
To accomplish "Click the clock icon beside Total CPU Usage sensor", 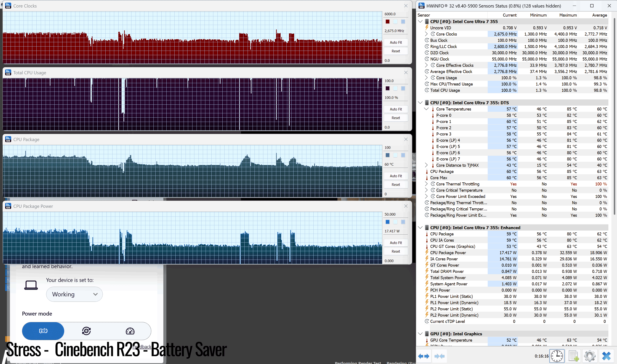I will [x=427, y=90].
